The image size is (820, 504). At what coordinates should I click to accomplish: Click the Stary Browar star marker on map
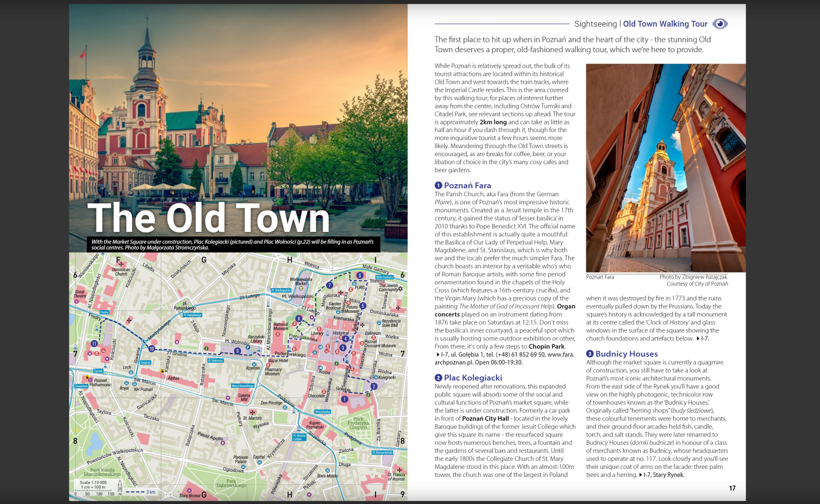coord(190,490)
